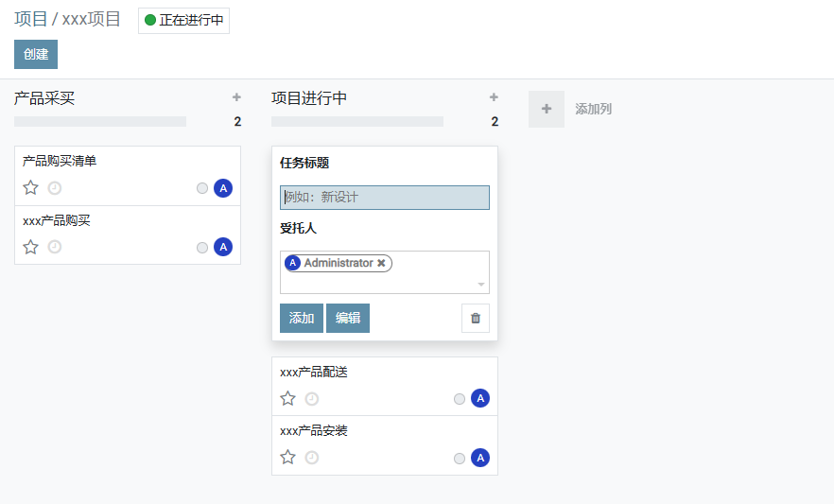Toggle status circle on 产品购买清单 task
The image size is (834, 504).
pyautogui.click(x=202, y=188)
